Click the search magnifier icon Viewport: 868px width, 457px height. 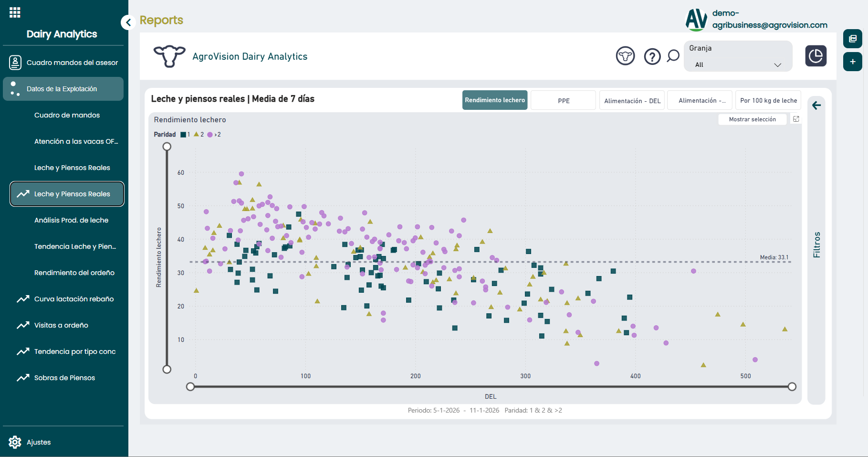pos(673,56)
